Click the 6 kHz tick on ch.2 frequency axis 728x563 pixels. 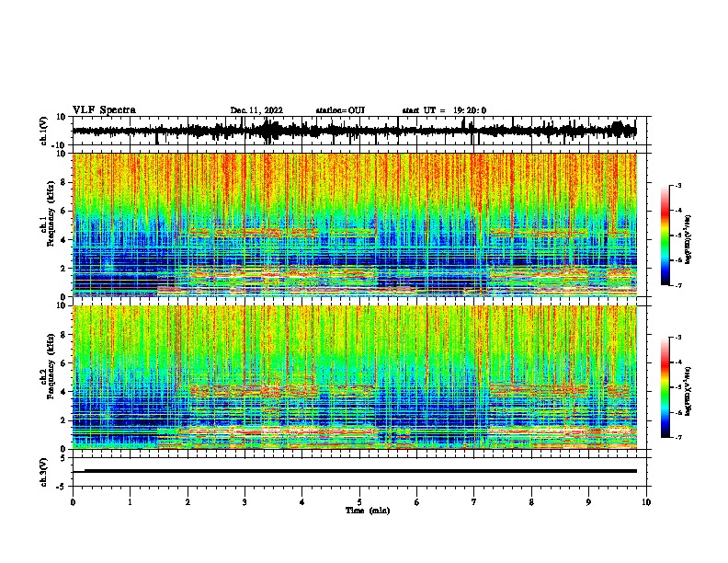click(x=63, y=363)
